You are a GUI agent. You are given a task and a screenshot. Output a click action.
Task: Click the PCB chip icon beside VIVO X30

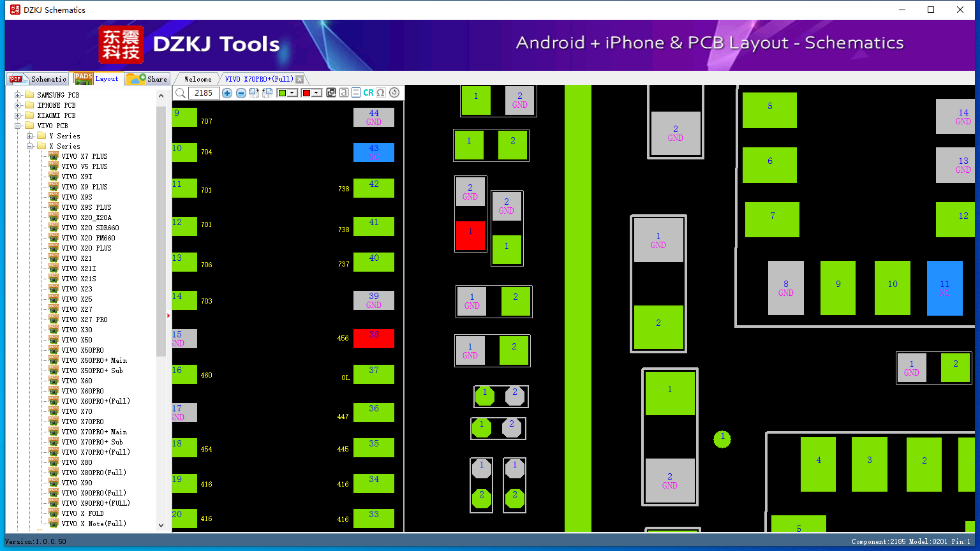click(x=54, y=330)
